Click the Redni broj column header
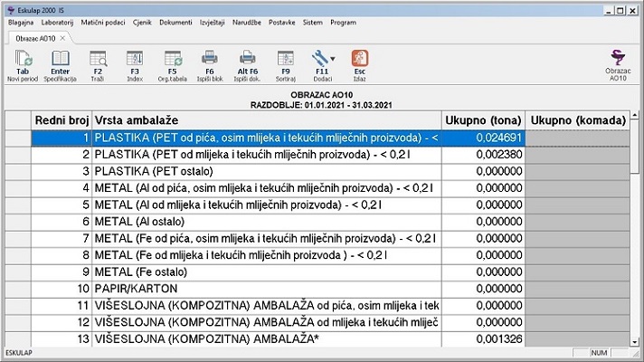This screenshot has width=644, height=362. (62, 120)
